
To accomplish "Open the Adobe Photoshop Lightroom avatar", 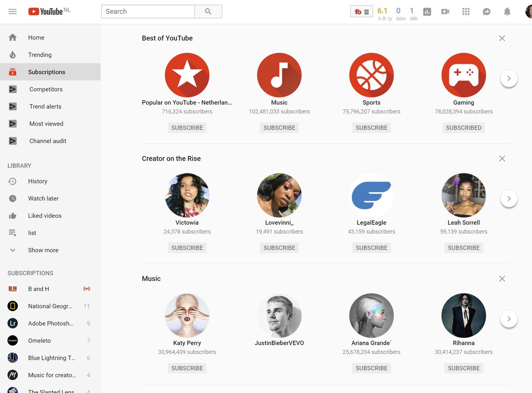I will (x=12, y=324).
